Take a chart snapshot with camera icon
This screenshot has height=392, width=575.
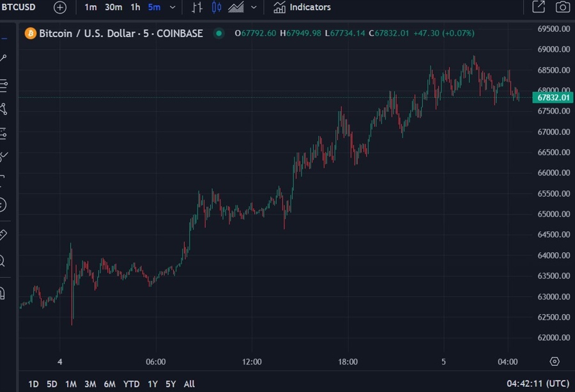tap(562, 6)
